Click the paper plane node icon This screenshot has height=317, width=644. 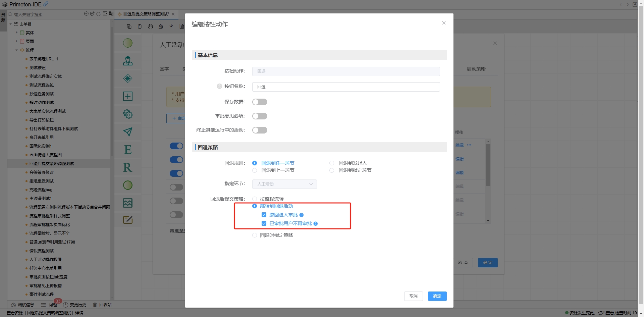point(128,132)
